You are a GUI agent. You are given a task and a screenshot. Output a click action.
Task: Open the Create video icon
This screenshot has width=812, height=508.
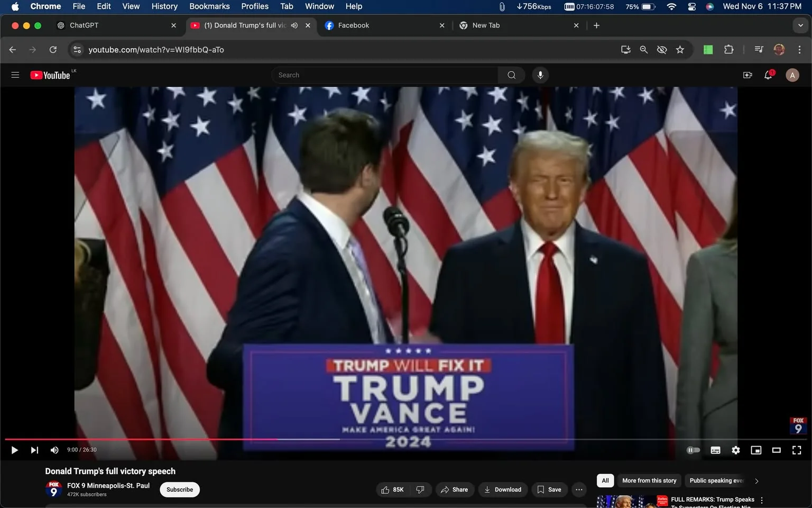pos(748,75)
